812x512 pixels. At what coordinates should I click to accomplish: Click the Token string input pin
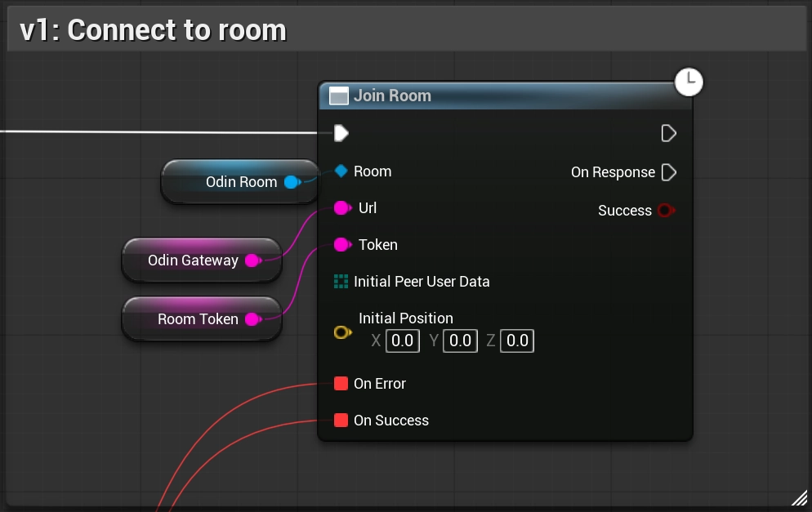(x=341, y=244)
